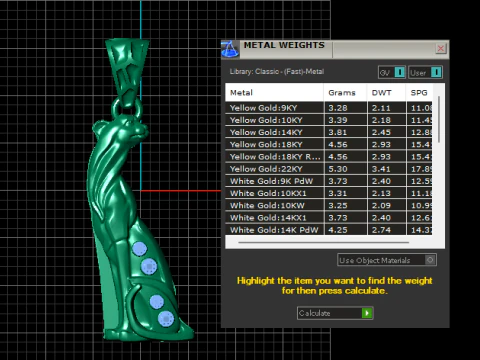Click the pendant's bail at the top
The height and width of the screenshot is (360, 480).
(x=127, y=72)
